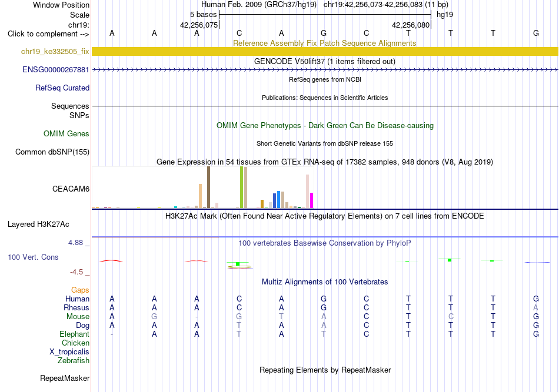Click the 4.88 PhyloP upper scale value
Viewport: 559px width, 392px height.
(75, 243)
